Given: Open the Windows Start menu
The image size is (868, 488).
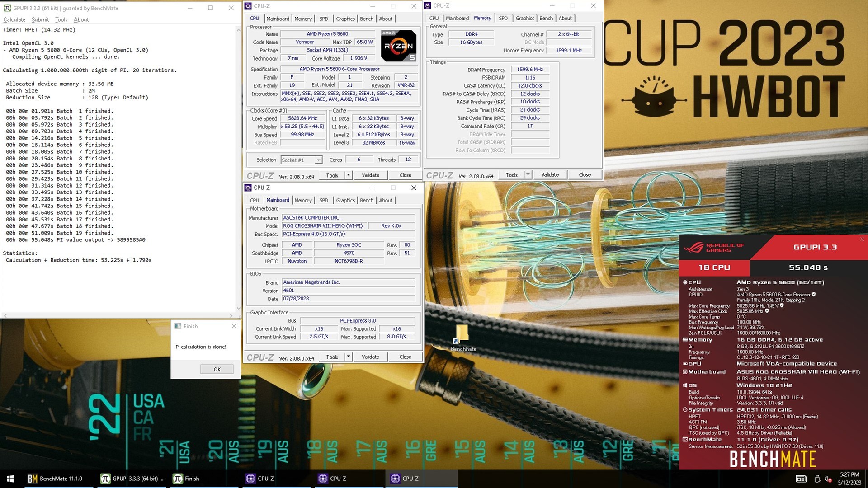Looking at the screenshot, I should [x=11, y=479].
